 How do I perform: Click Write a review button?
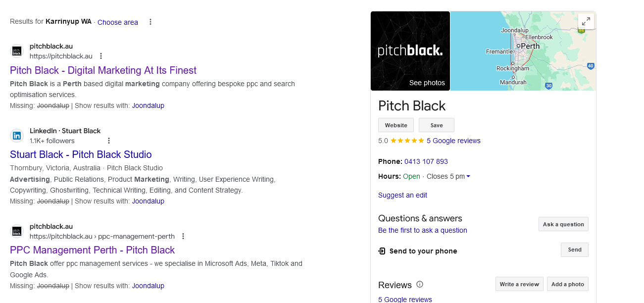click(x=519, y=284)
